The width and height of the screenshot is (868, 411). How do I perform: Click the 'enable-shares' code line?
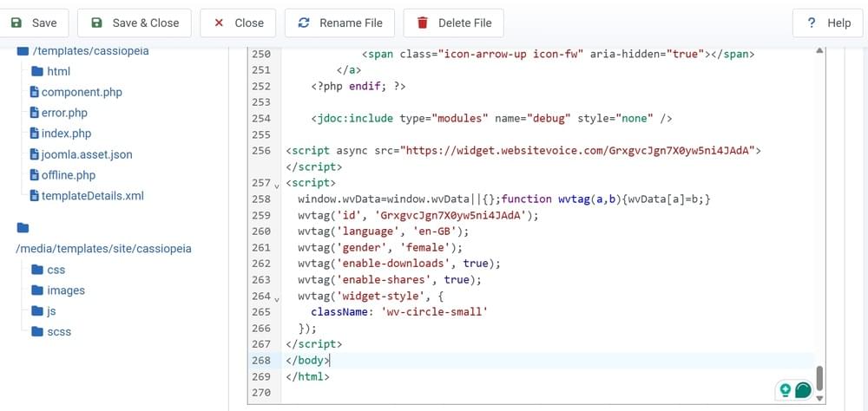tap(390, 279)
